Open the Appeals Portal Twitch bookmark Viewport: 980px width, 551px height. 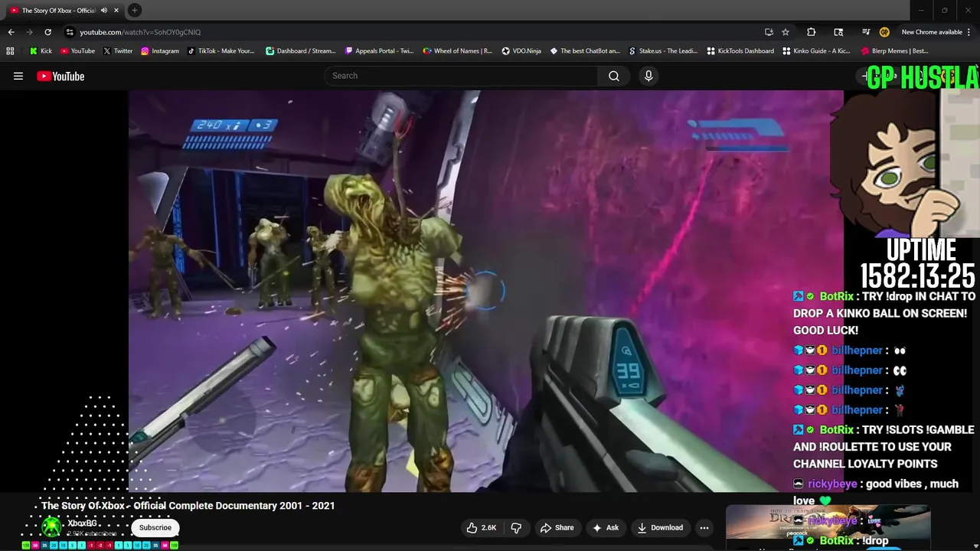point(379,51)
